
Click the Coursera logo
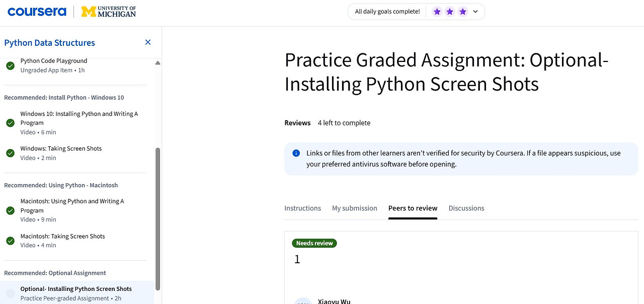pos(37,12)
